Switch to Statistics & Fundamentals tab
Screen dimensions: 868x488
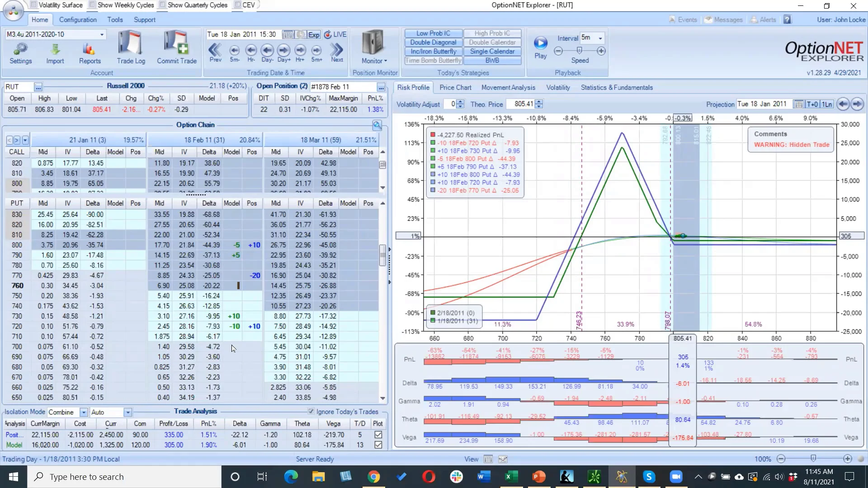[x=617, y=88]
